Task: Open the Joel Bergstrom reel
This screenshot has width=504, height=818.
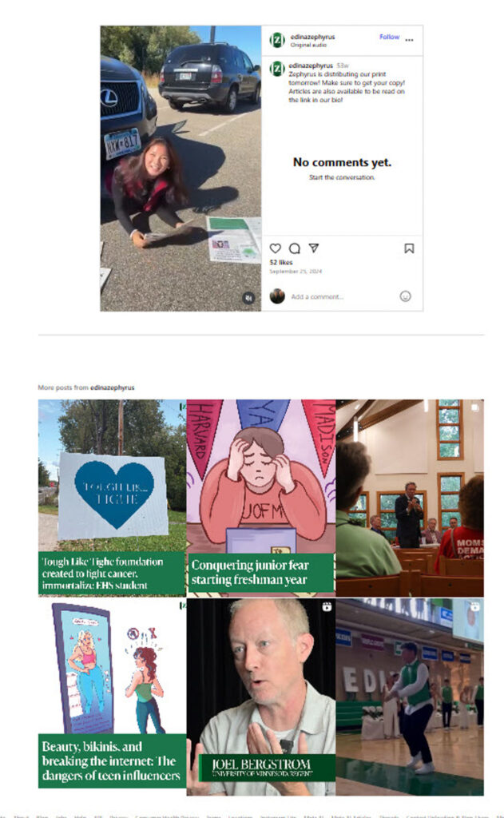Action: pyautogui.click(x=261, y=697)
